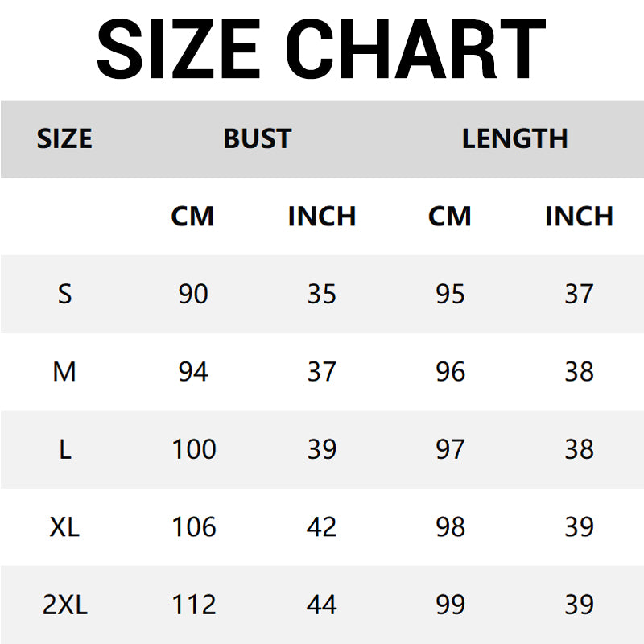Click the CM subheader under BUST
Viewport: 644px width, 644px height.
pos(192,217)
